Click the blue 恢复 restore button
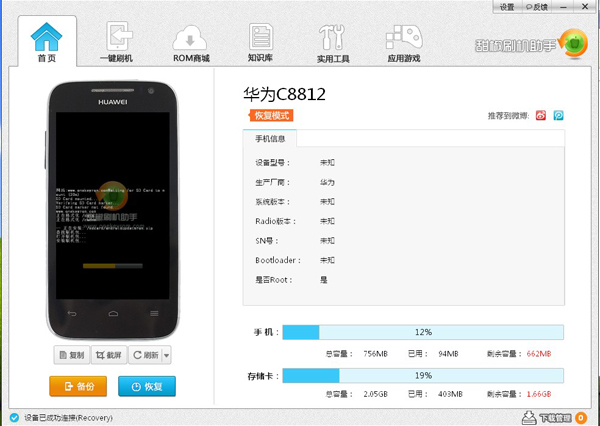Image resolution: width=600 pixels, height=426 pixels. [147, 386]
